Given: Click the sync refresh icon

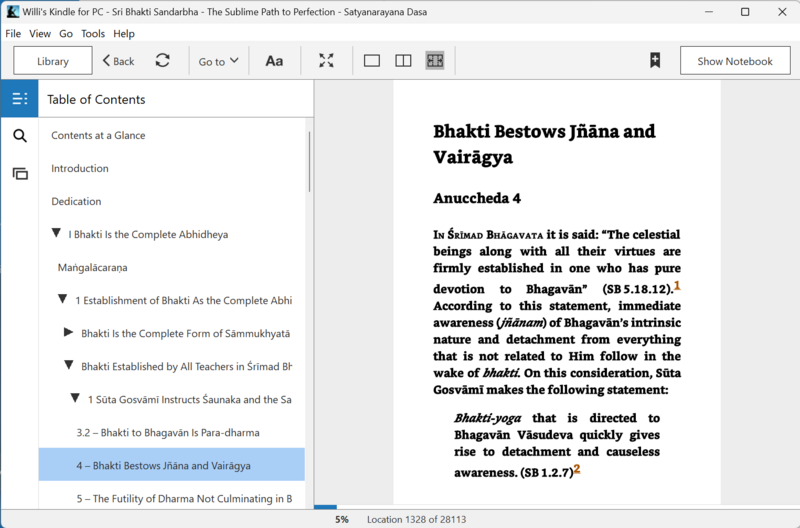Looking at the screenshot, I should point(162,61).
